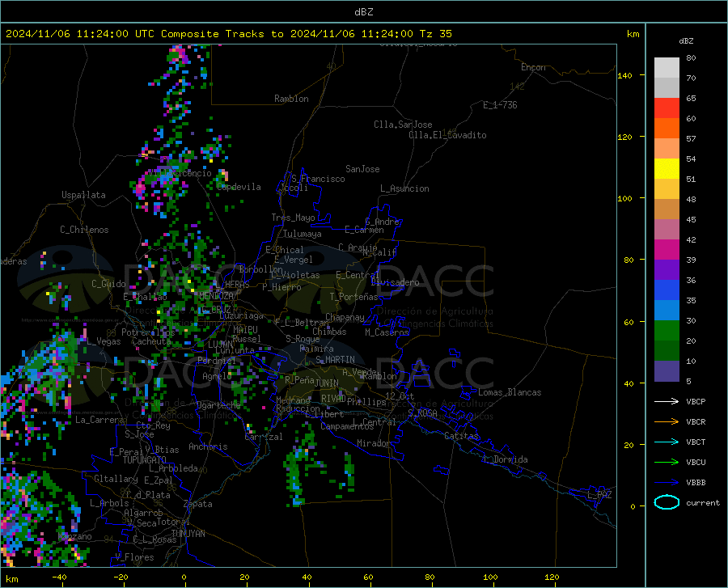
Task: Click the 'current' legend label
Action: 703,502
